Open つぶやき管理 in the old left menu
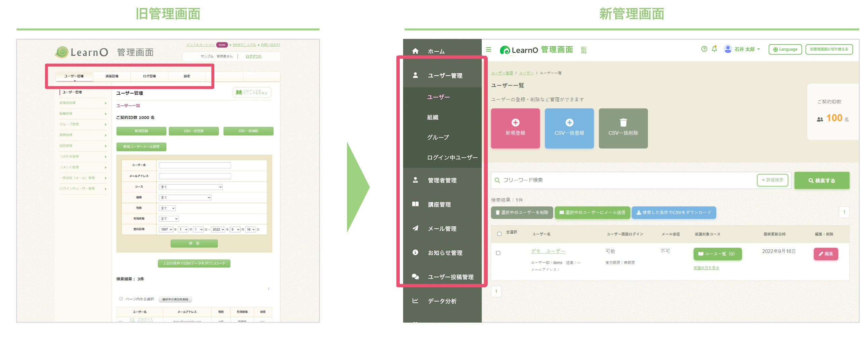Viewport: 868px width, 337px height. coord(83,156)
